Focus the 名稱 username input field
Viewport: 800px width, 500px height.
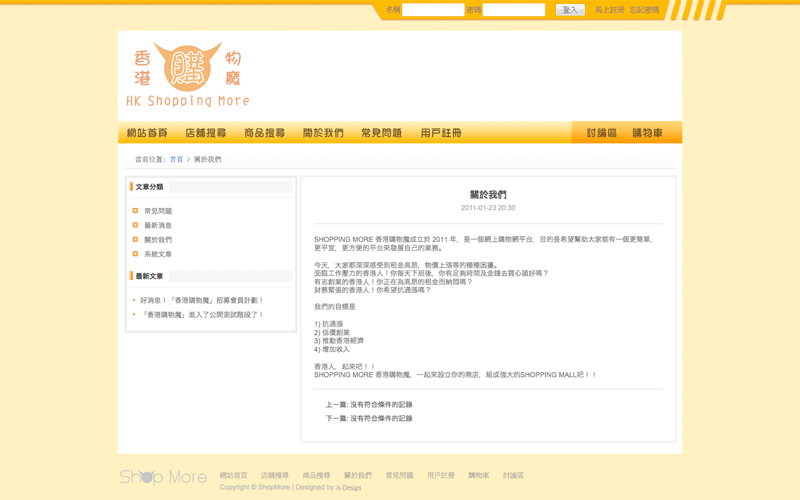click(433, 10)
